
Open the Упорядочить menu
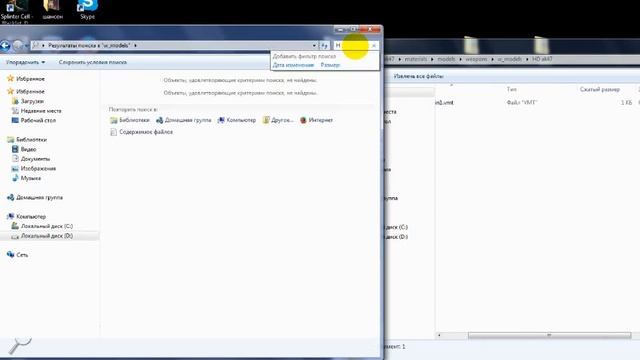click(25, 62)
